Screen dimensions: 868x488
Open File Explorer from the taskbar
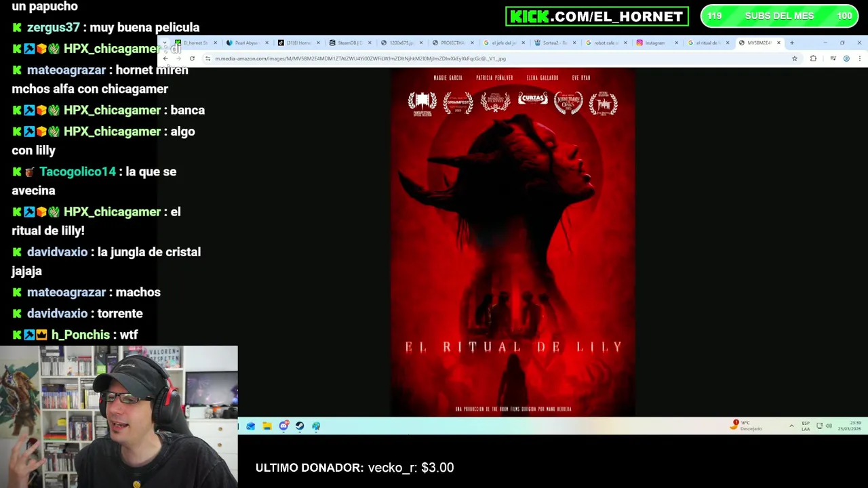click(267, 426)
